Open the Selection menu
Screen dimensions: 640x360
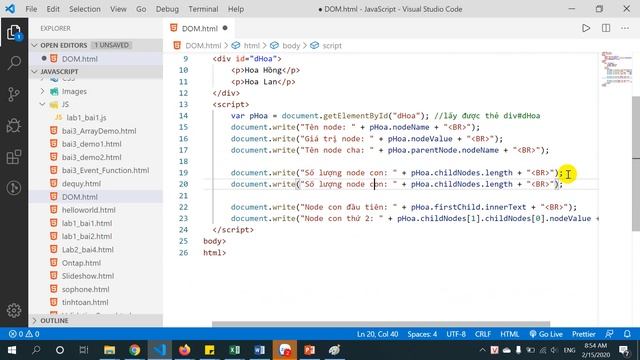click(x=84, y=9)
